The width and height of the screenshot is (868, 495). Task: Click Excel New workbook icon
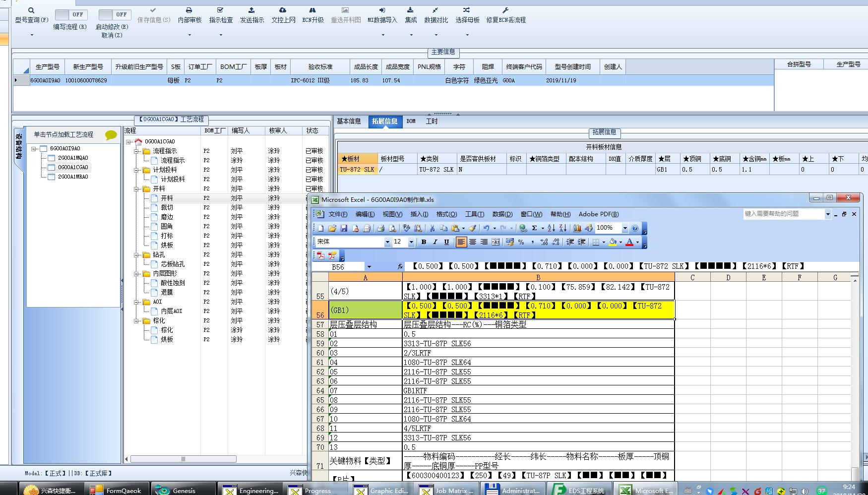point(320,228)
